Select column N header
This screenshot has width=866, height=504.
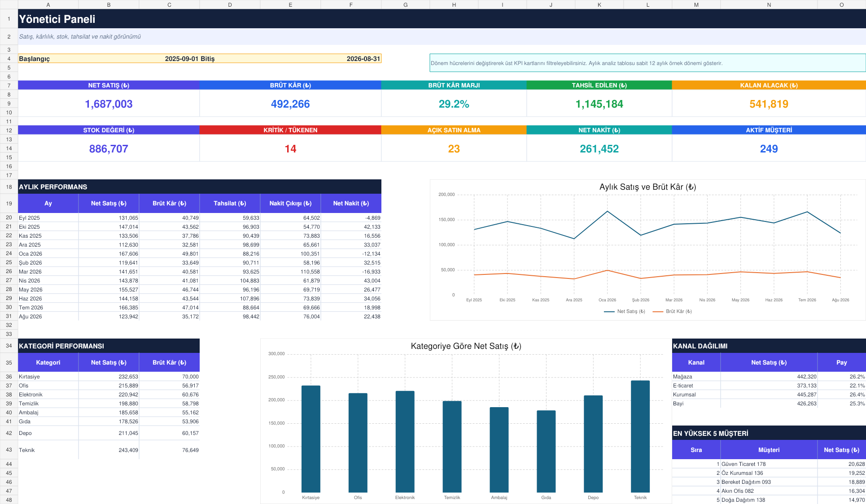pos(769,4)
